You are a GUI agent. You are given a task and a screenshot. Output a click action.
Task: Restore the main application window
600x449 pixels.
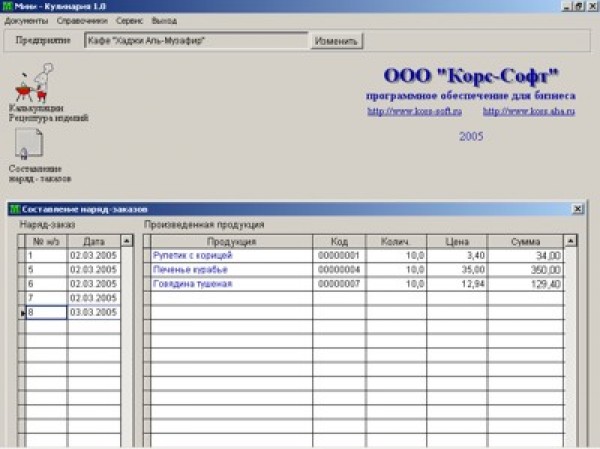pos(579,6)
